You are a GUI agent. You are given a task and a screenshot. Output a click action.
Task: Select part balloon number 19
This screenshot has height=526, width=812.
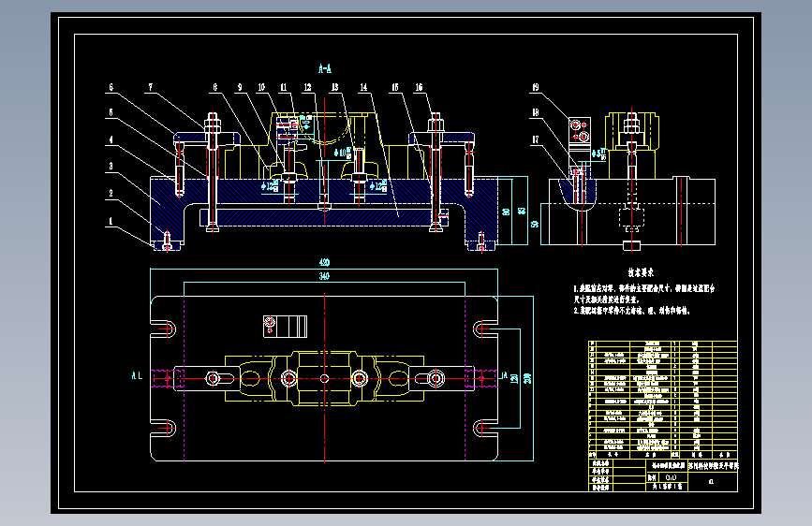536,87
